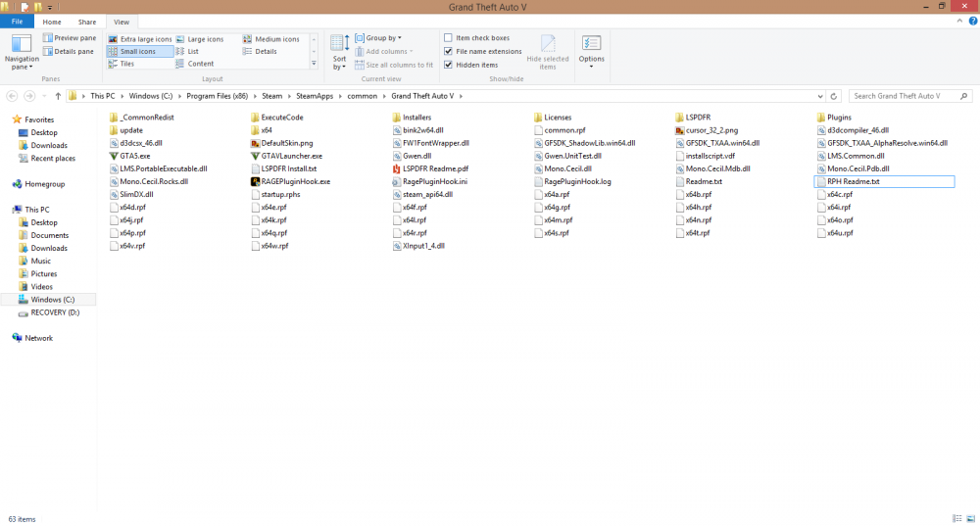Image resolution: width=980 pixels, height=526 pixels.
Task: Select the cursor_32_2.png file icon
Action: pyautogui.click(x=679, y=130)
